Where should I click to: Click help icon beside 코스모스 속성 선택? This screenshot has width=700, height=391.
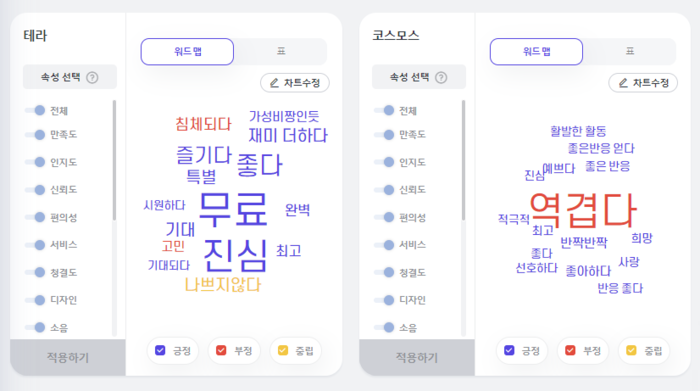coord(441,78)
